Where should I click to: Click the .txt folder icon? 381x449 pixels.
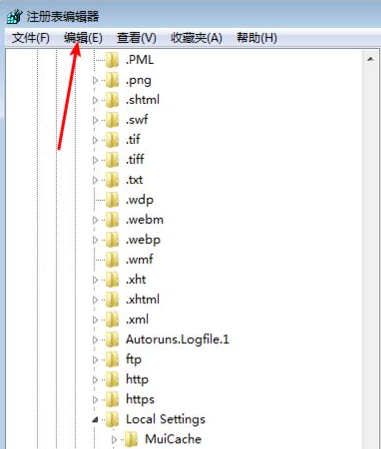tap(112, 180)
